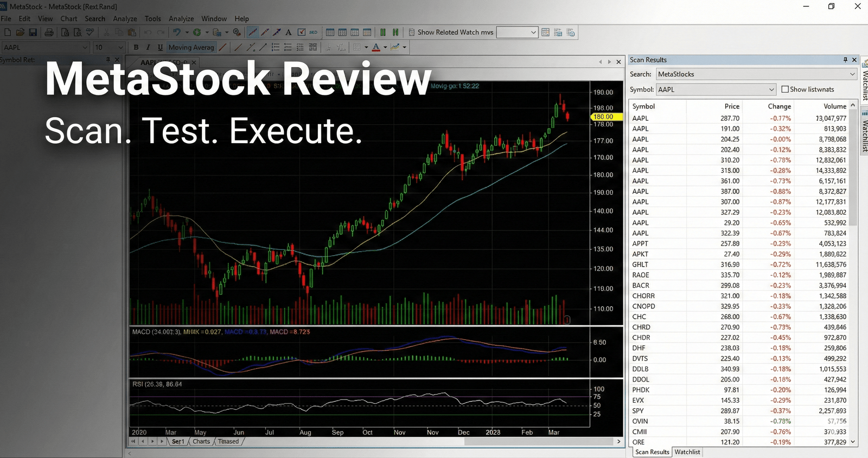Click next-tab arrow above chart

tap(609, 62)
